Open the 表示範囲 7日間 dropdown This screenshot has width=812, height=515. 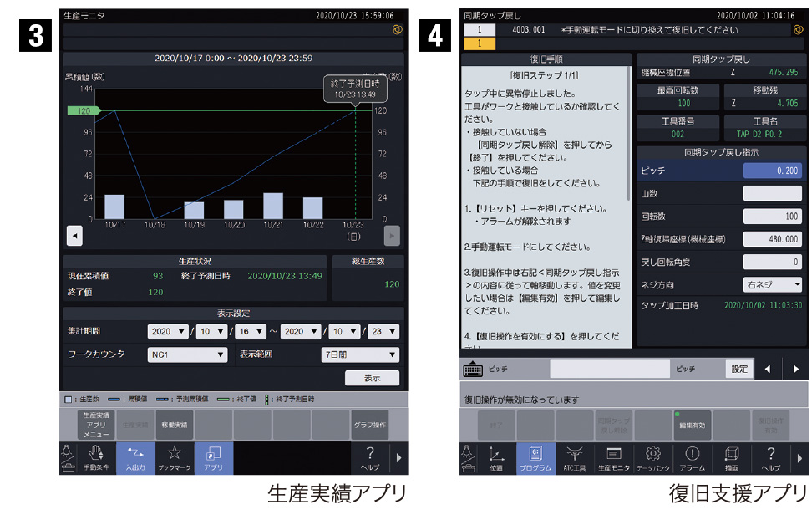pyautogui.click(x=360, y=354)
